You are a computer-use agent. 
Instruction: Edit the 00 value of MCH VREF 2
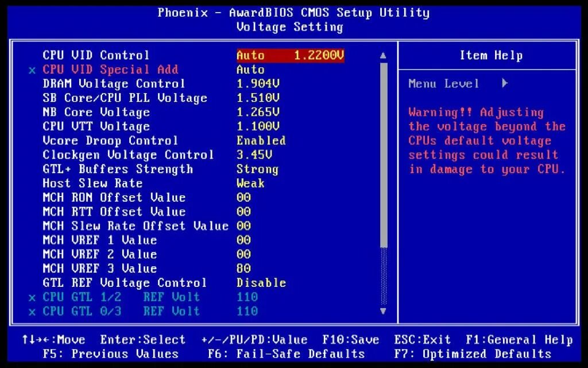point(243,254)
